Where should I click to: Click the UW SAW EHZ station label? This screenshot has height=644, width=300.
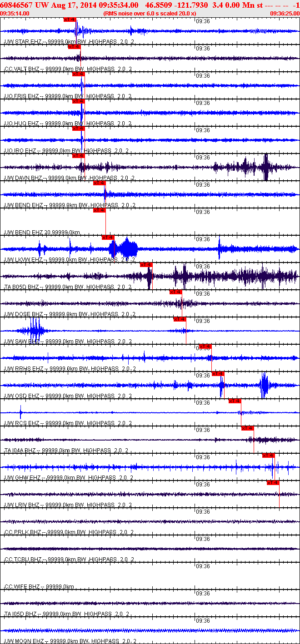(x=68, y=342)
